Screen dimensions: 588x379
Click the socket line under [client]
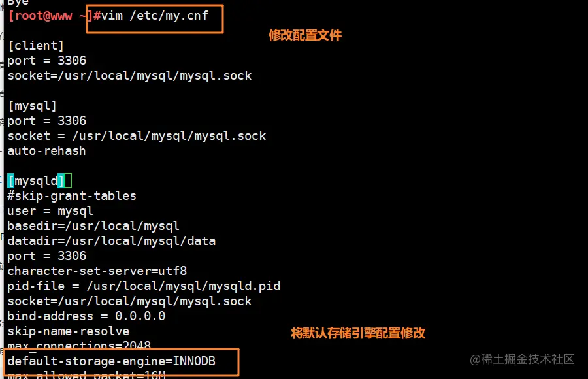(x=129, y=76)
